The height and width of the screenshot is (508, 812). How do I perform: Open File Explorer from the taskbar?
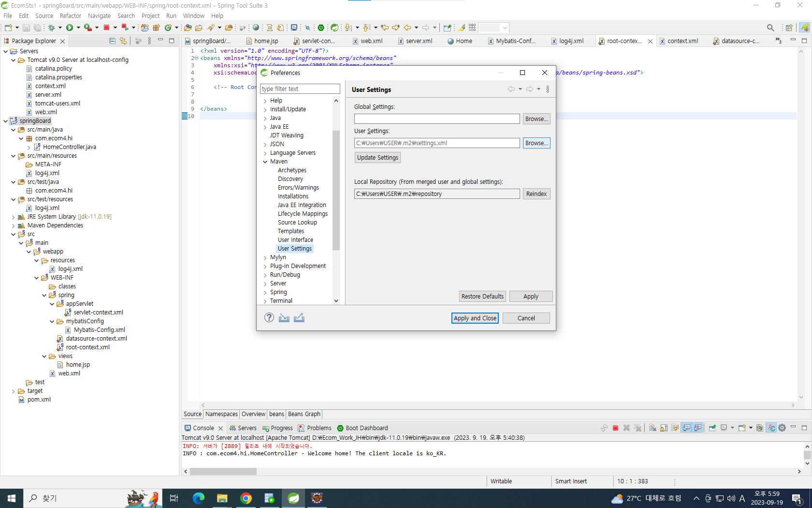tap(222, 498)
